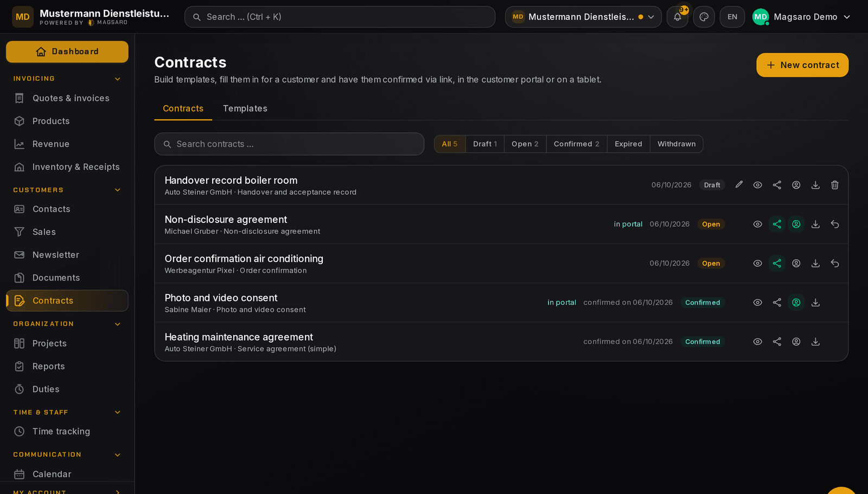Image resolution: width=868 pixels, height=494 pixels.
Task: Open the theme palette icon in header
Action: click(x=704, y=17)
